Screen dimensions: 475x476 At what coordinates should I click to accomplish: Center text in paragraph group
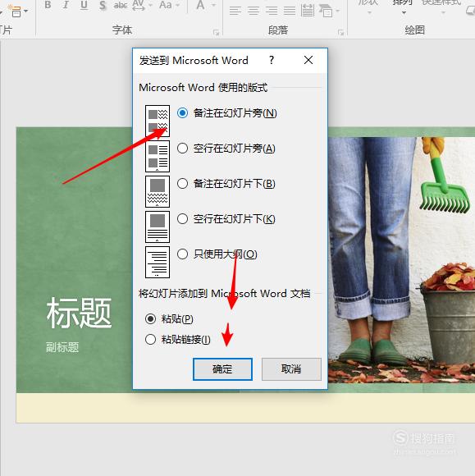click(x=253, y=11)
